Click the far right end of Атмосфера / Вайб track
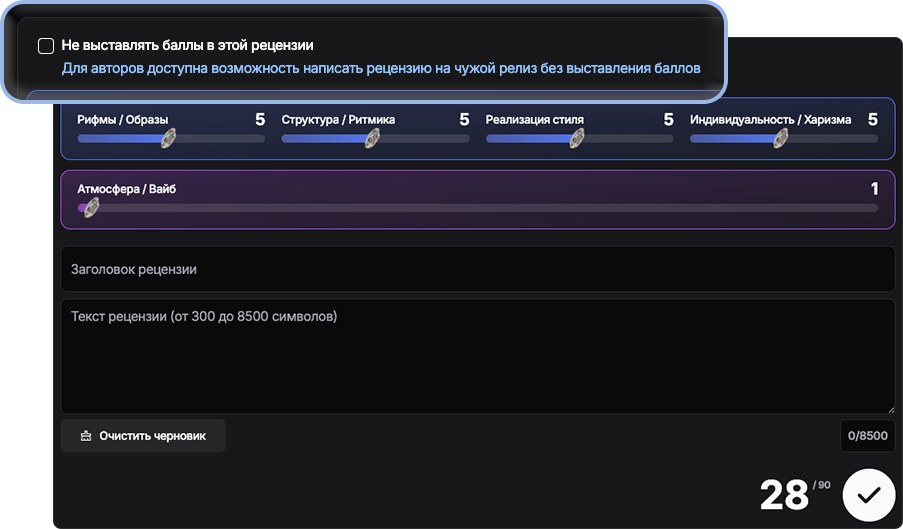This screenshot has width=903, height=529. pyautogui.click(x=875, y=208)
